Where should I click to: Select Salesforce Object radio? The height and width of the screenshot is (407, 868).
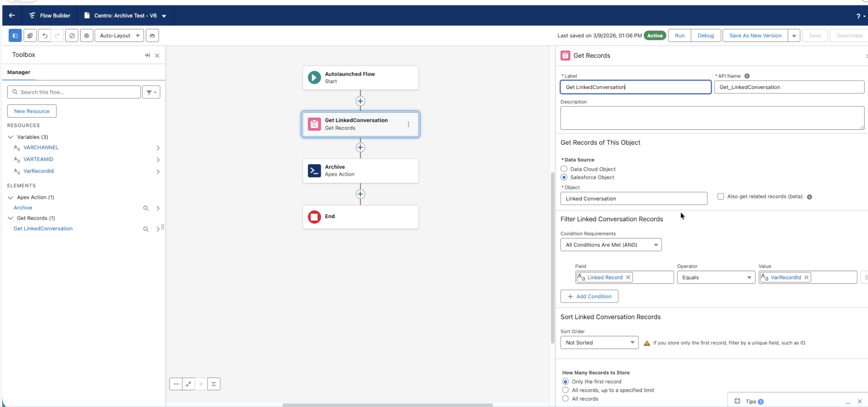point(564,177)
